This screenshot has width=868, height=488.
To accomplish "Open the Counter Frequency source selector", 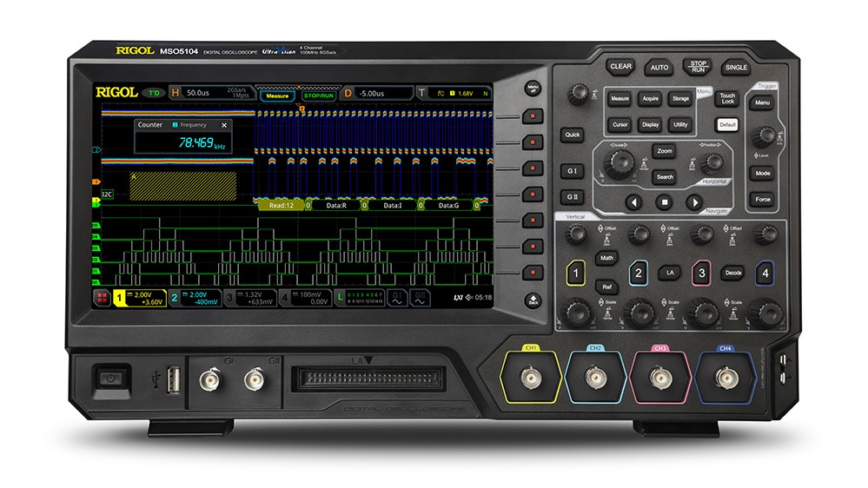I will pos(189,125).
